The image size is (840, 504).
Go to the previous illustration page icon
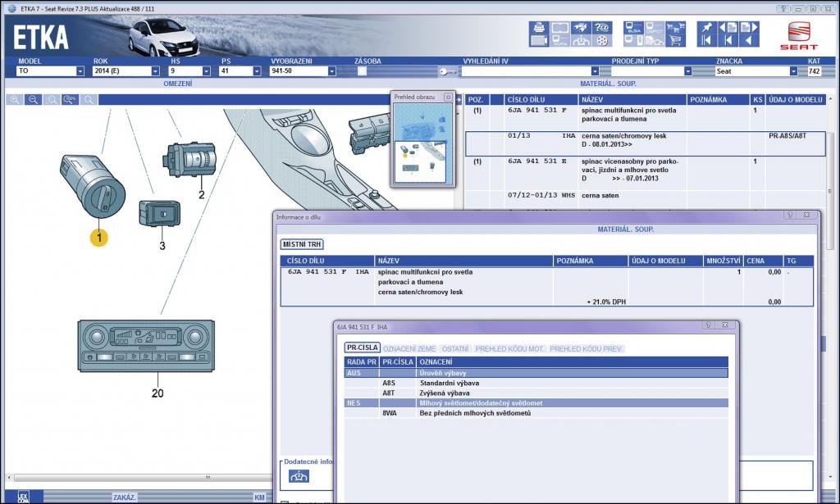point(728,27)
